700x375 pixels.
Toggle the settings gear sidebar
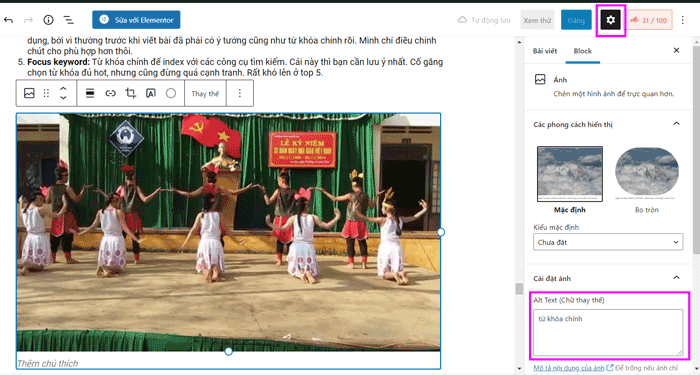(610, 20)
